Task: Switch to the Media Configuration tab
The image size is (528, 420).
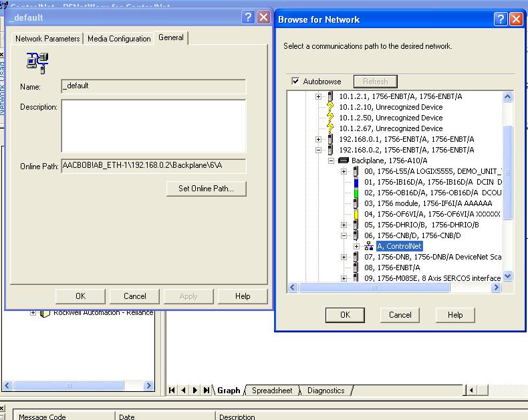Action: click(119, 39)
